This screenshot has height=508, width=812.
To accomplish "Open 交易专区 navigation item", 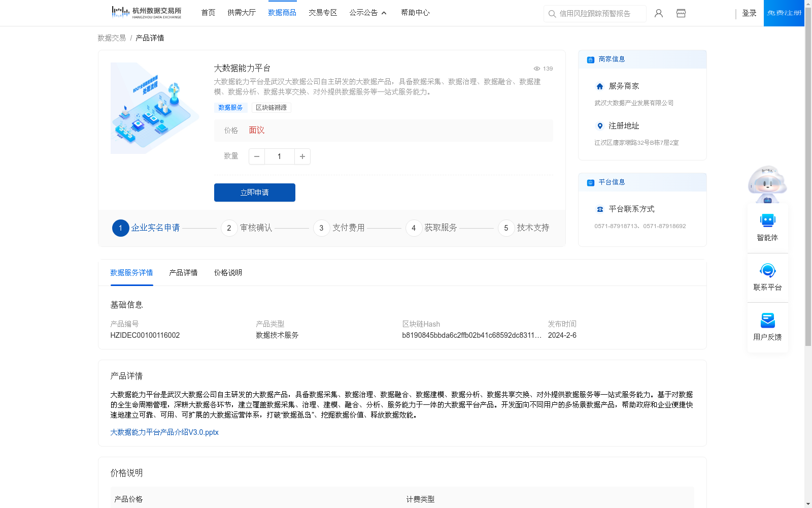I will tap(323, 13).
